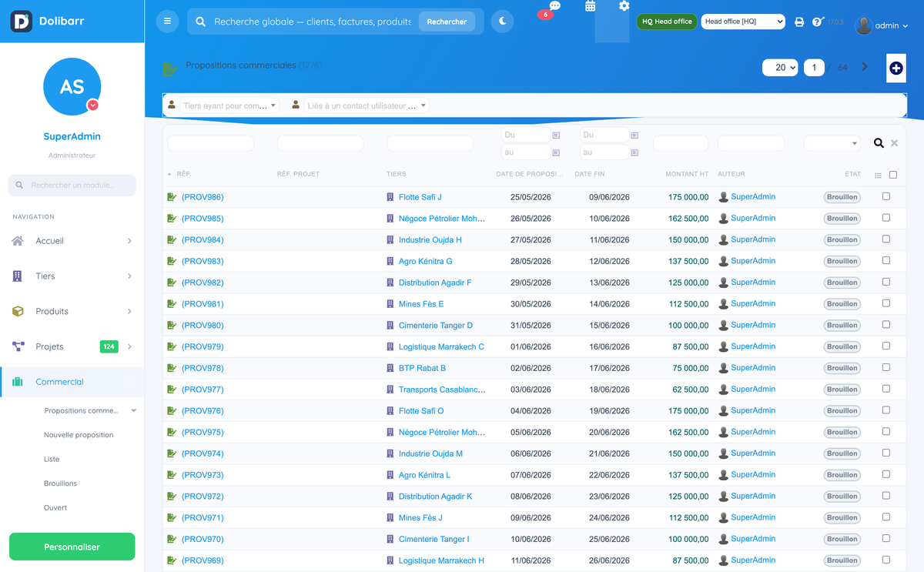Image resolution: width=924 pixels, height=572 pixels.
Task: Open date picker for second au field
Action: tap(634, 152)
